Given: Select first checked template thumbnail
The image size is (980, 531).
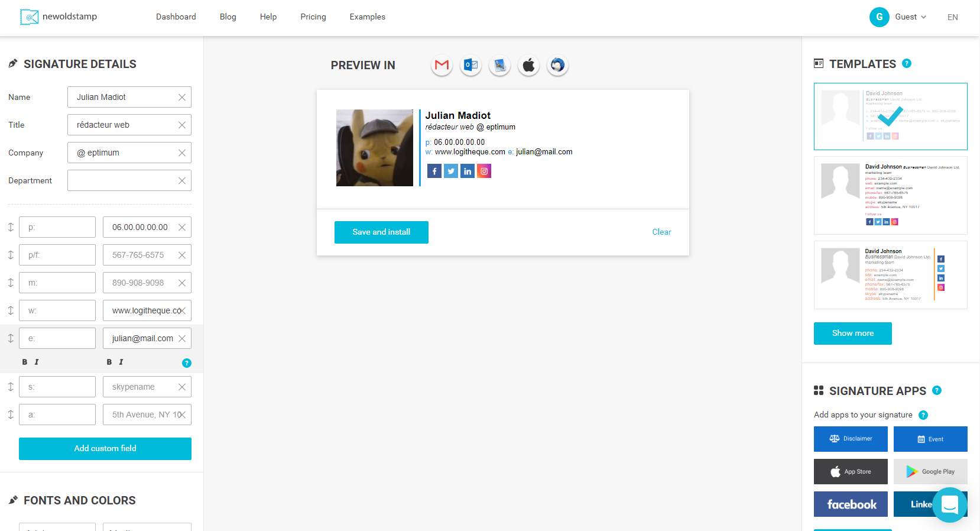Looking at the screenshot, I should 891,116.
